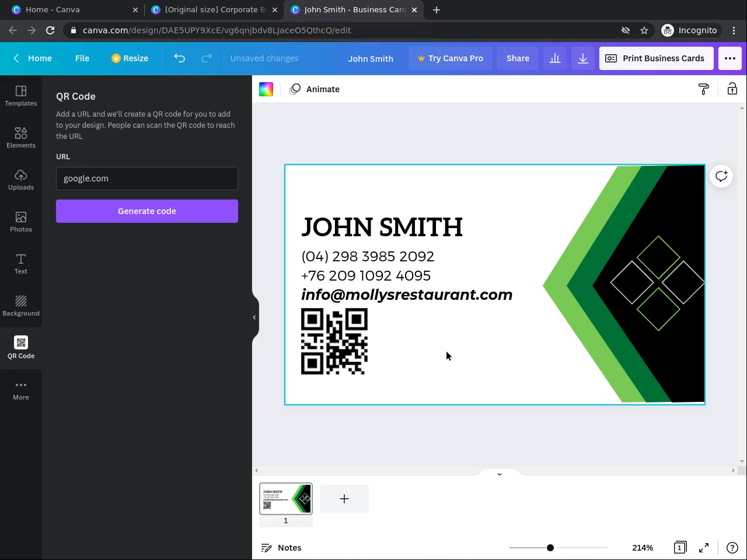Close the Original size Corporate tab
Viewport: 747px width, 560px height.
click(275, 10)
